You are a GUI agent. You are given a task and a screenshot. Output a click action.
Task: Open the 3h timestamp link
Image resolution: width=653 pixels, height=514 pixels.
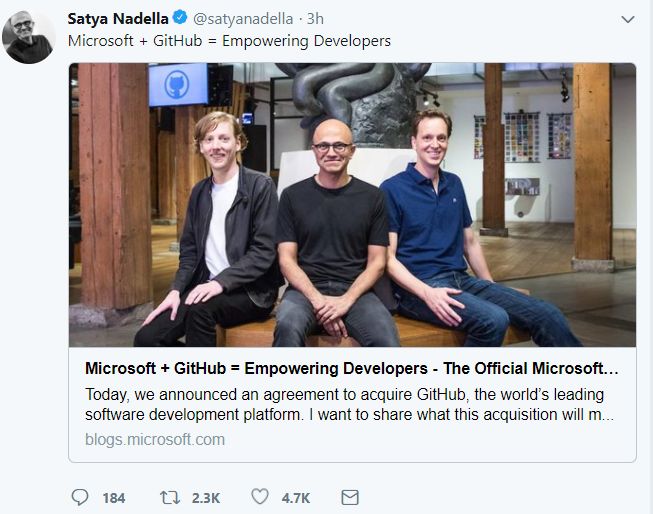pyautogui.click(x=315, y=19)
